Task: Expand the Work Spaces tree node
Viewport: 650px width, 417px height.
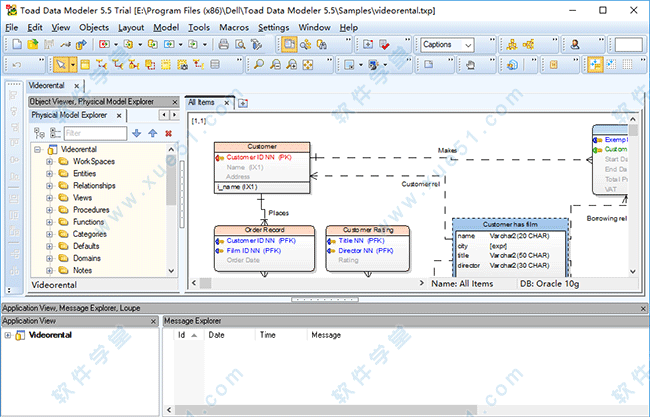Action: [49, 162]
